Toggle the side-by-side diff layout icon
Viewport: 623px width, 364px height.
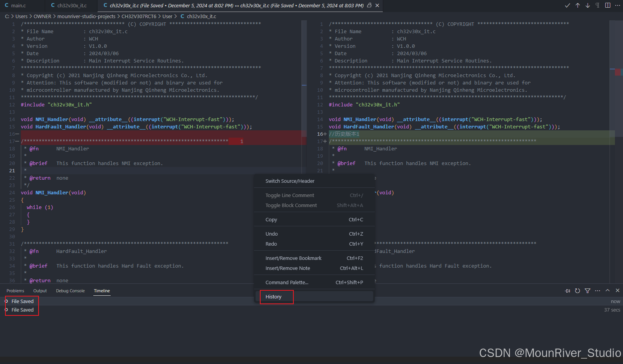pyautogui.click(x=608, y=5)
